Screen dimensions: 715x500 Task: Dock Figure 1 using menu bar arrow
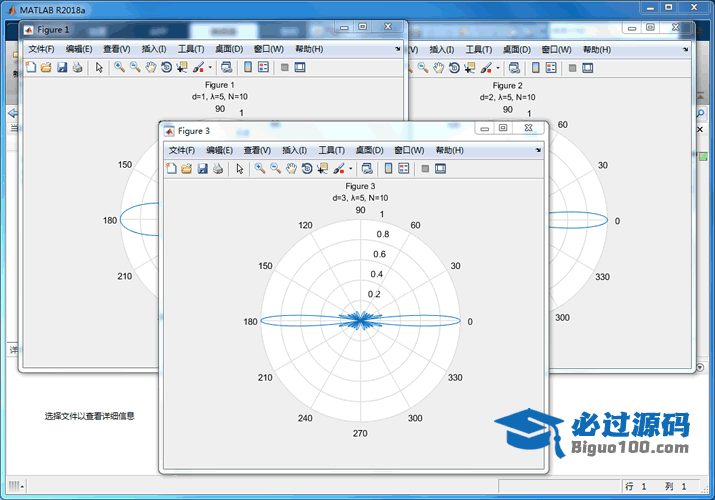pyautogui.click(x=398, y=49)
